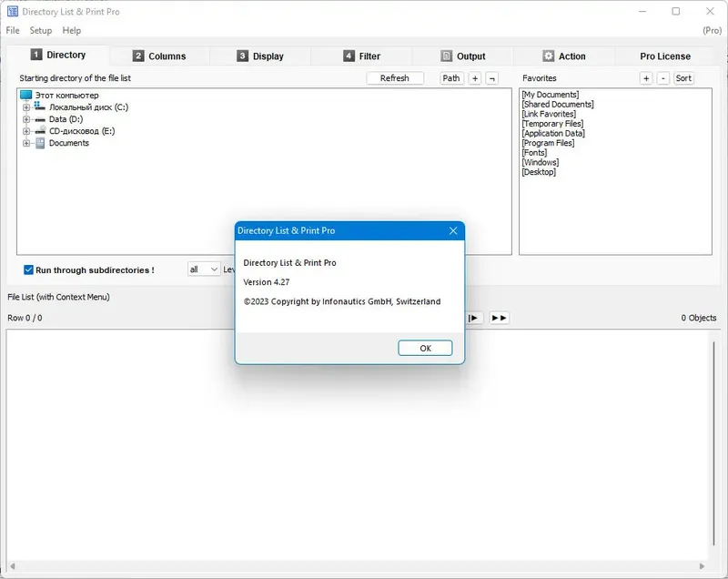
Task: Open the Action tab gear icon
Action: [x=548, y=56]
